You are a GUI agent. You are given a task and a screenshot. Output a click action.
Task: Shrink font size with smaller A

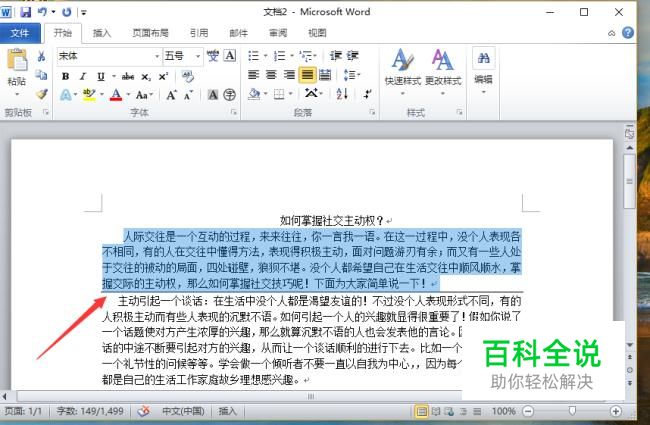pyautogui.click(x=188, y=95)
